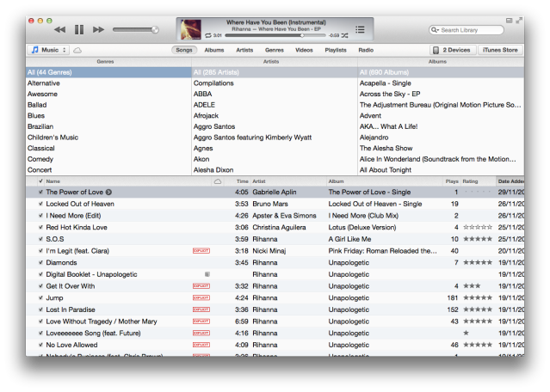Open the Up Next list icon
Image resolution: width=550 pixels, height=392 pixels.
point(360,29)
